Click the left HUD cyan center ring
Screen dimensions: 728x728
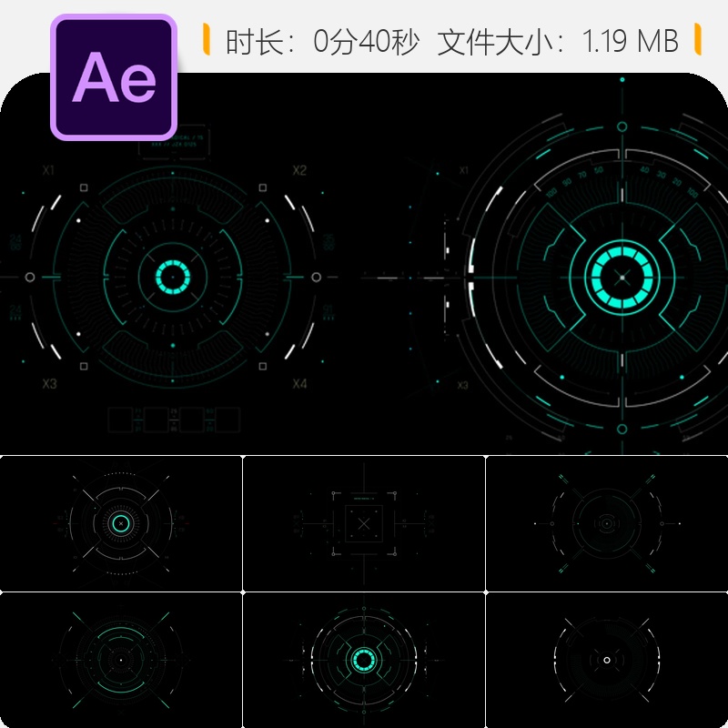pos(173,278)
